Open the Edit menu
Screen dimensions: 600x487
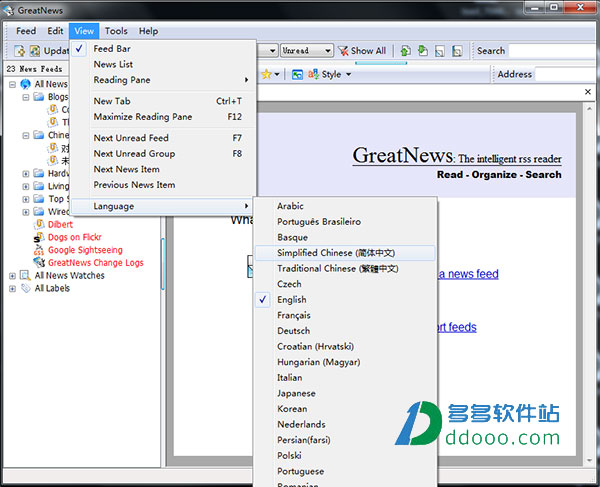[55, 31]
